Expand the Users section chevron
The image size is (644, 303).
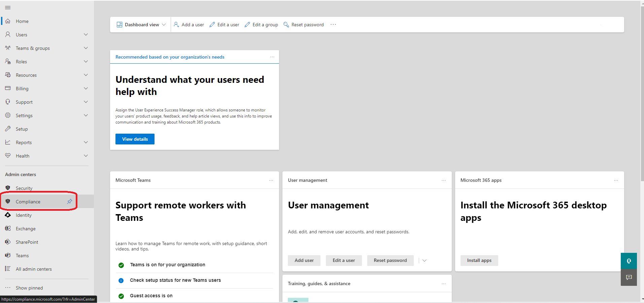[x=86, y=34]
